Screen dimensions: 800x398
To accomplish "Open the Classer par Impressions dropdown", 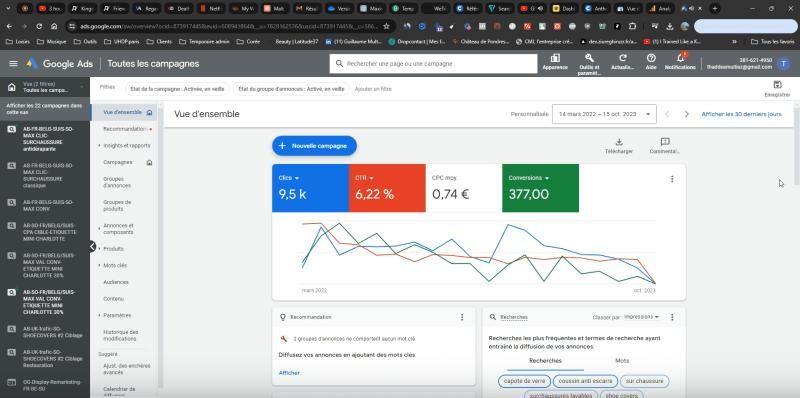I will (x=641, y=317).
